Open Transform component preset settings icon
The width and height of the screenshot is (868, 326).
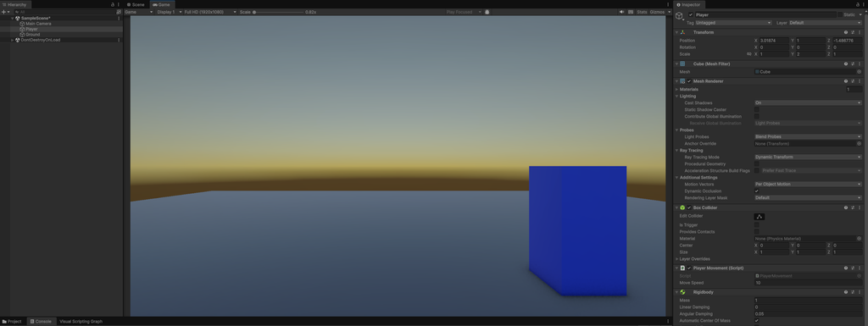pyautogui.click(x=853, y=32)
